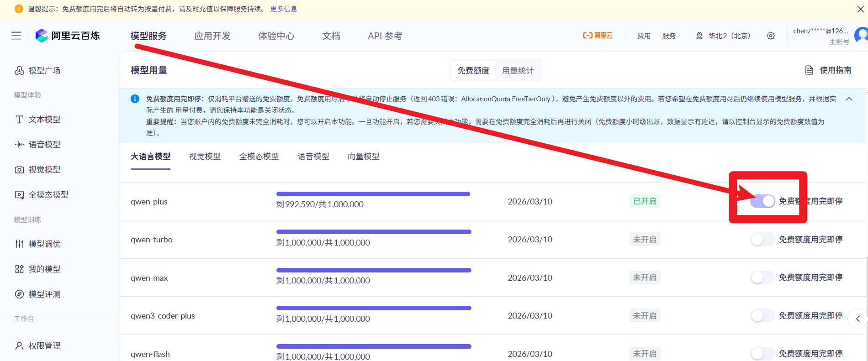Click the qwen-max quota progress bar
This screenshot has height=361, width=868.
pyautogui.click(x=374, y=270)
